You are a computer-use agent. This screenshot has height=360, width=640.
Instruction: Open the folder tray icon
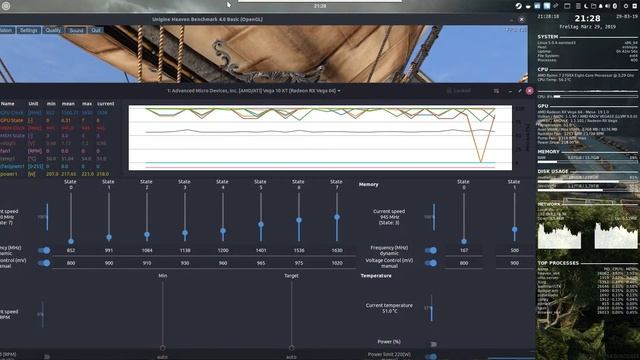click(x=593, y=6)
